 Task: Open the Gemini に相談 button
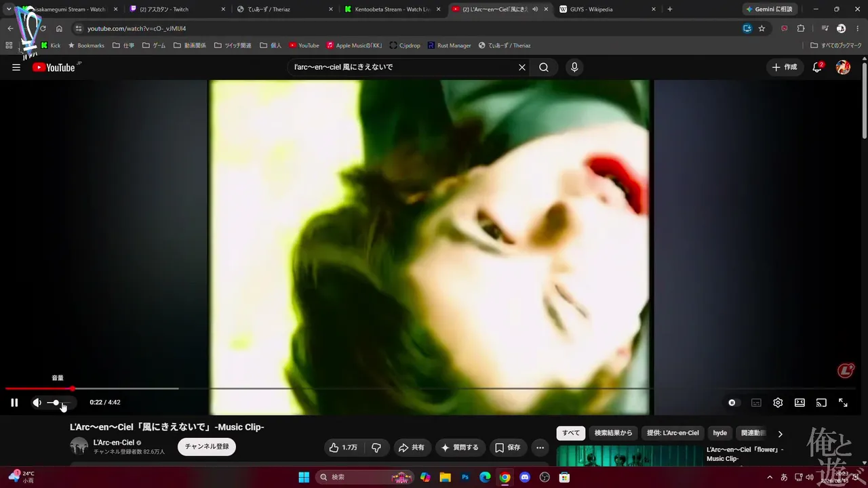(x=769, y=9)
